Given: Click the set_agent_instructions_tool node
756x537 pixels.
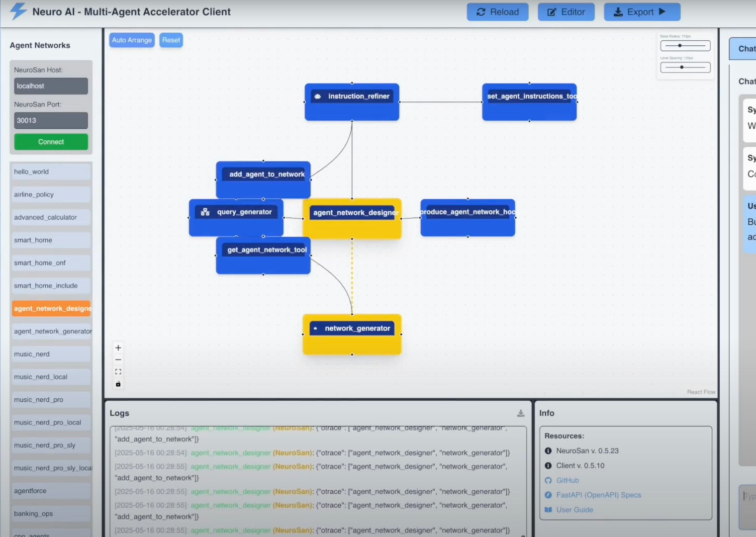Looking at the screenshot, I should pyautogui.click(x=529, y=102).
